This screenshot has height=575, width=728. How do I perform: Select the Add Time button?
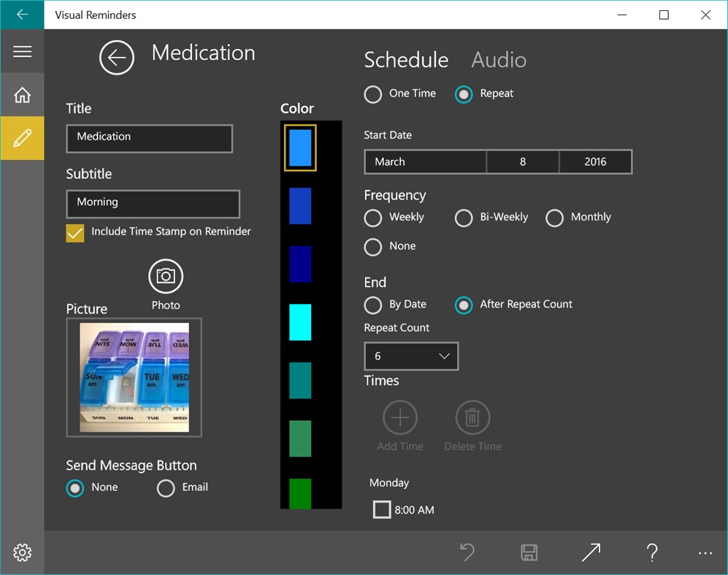pyautogui.click(x=400, y=418)
